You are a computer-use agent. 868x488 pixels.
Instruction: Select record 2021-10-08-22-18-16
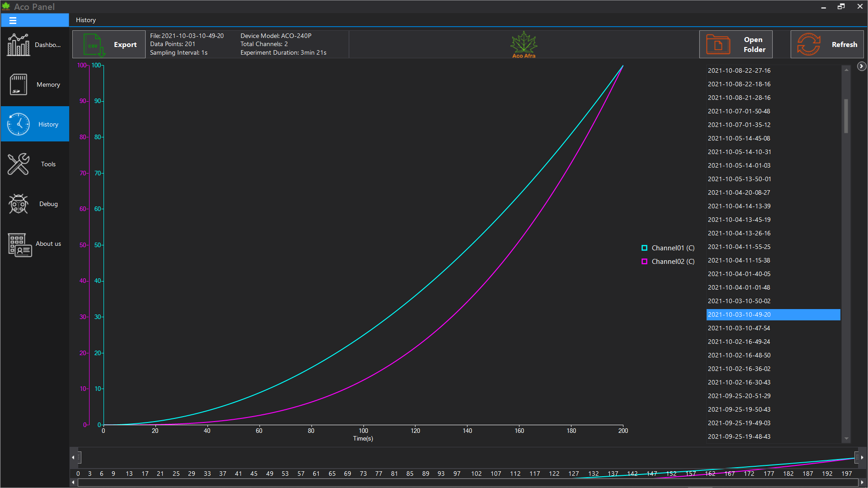click(773, 84)
